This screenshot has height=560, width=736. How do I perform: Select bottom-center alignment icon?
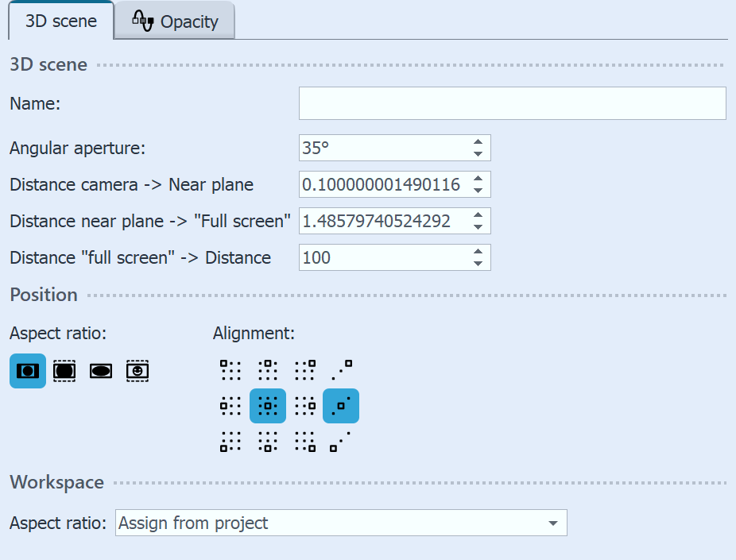pos(268,442)
